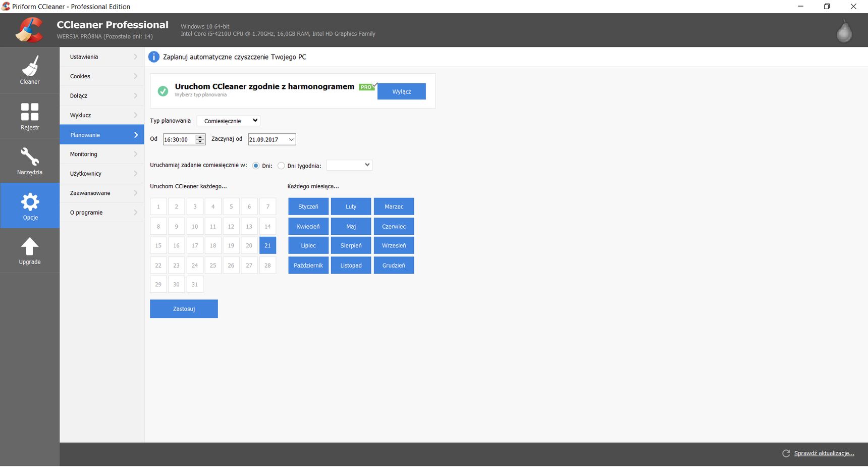Open the Ustawienia settings tab
The height and width of the screenshot is (467, 868).
(x=102, y=57)
